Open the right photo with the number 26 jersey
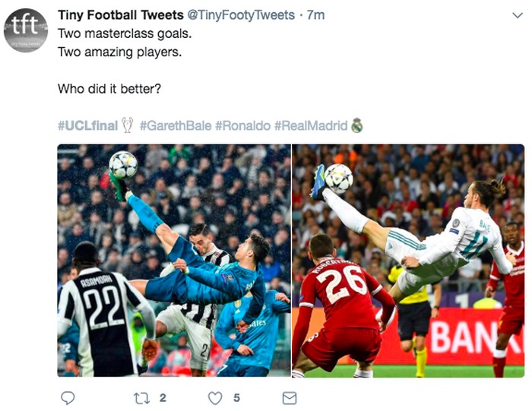The width and height of the screenshot is (532, 411). pos(408,261)
